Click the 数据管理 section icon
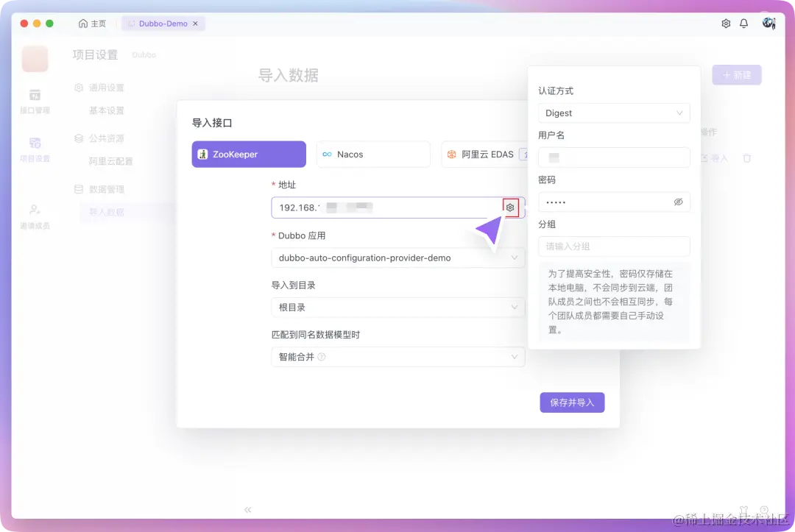 tap(79, 189)
